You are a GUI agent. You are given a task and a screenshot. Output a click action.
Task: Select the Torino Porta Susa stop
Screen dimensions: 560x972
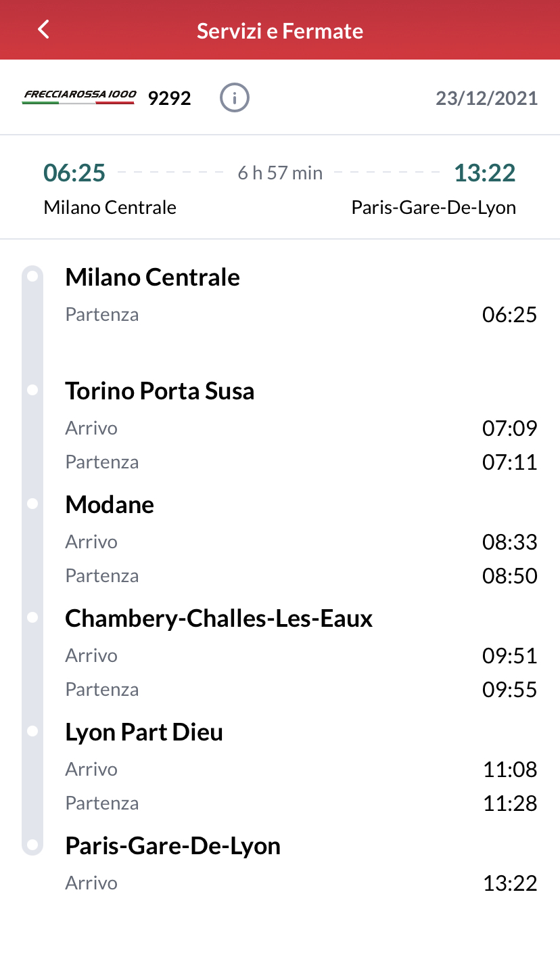160,391
